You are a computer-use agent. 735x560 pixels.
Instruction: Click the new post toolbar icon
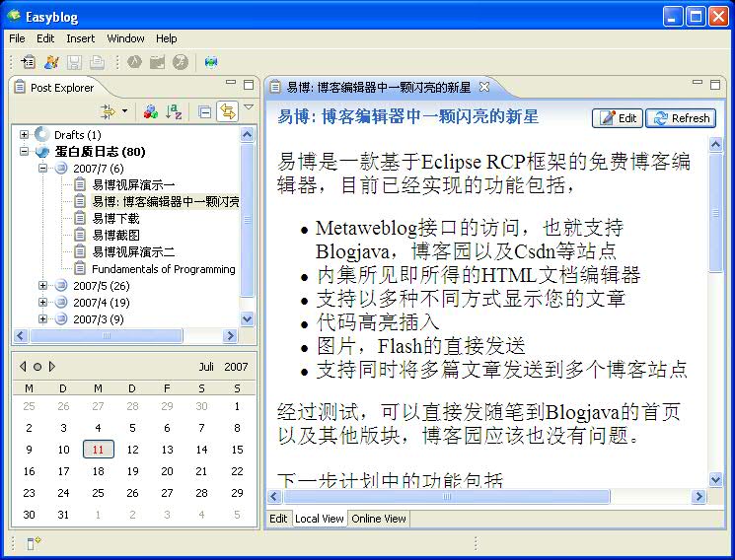coord(28,62)
